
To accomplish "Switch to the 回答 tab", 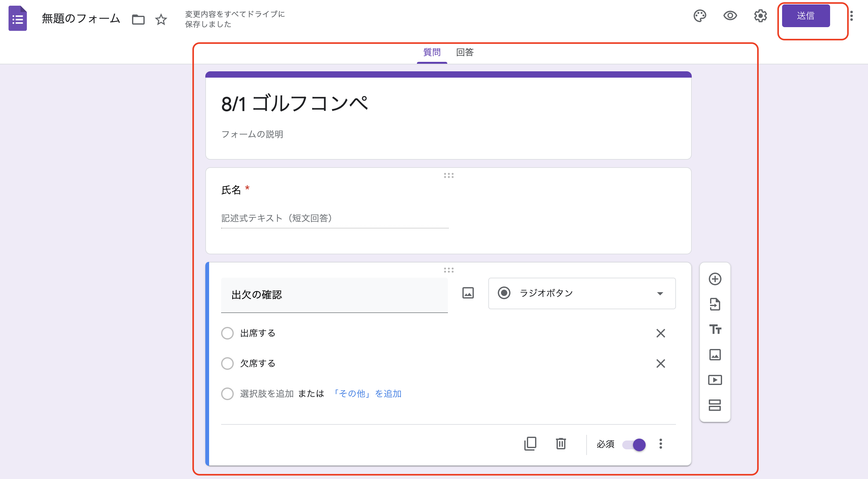I will click(465, 52).
